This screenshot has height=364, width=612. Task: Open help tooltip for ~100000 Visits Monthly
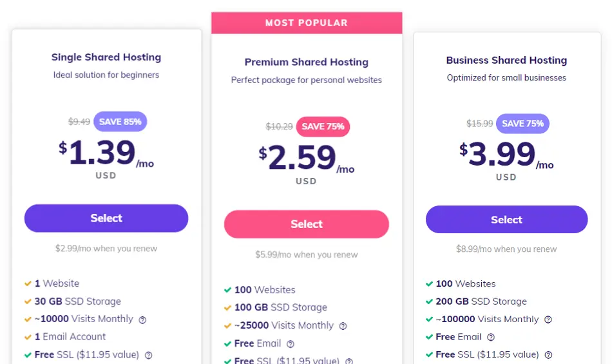point(548,320)
